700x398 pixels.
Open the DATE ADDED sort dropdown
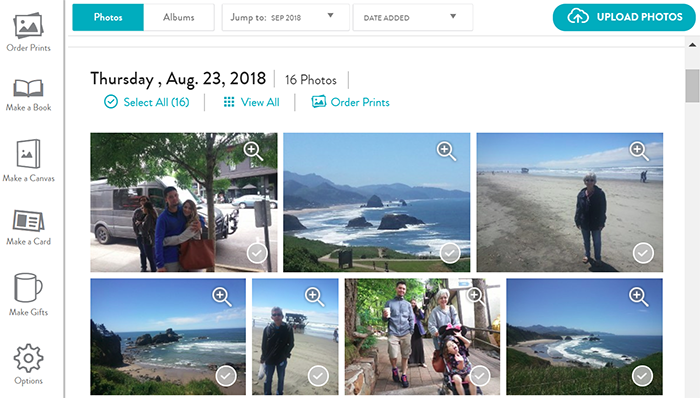tap(412, 17)
